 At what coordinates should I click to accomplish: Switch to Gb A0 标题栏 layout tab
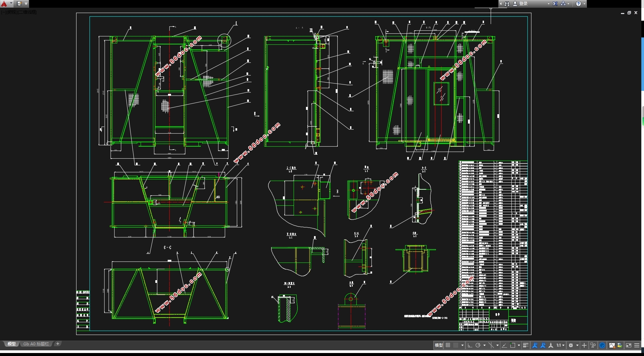(x=36, y=344)
